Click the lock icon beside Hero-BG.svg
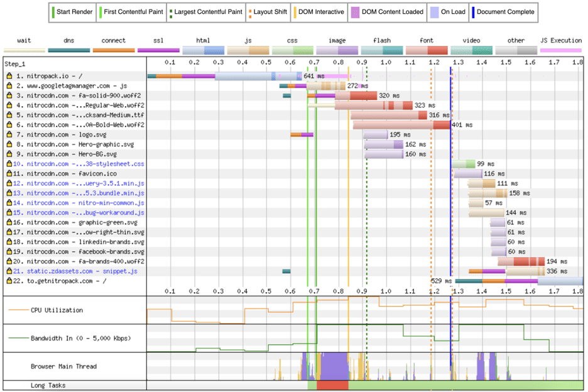588x392 pixels. tap(9, 154)
